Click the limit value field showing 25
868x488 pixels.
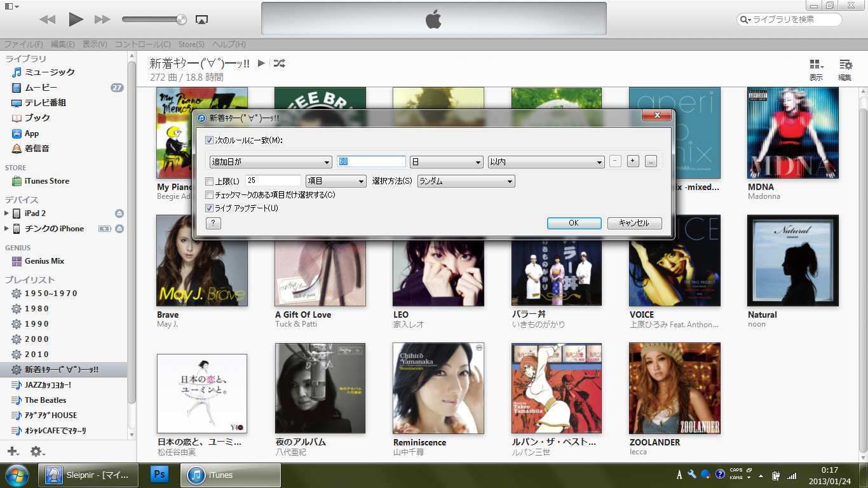click(x=273, y=181)
